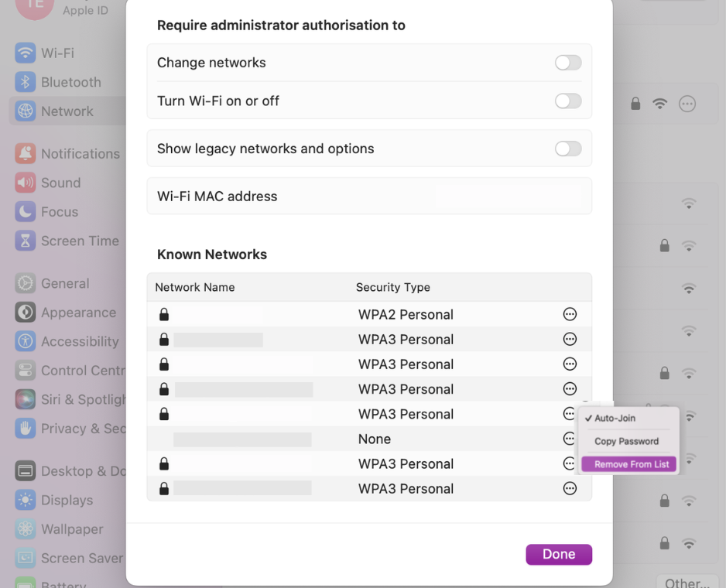Open the options menu for the WPA2 Personal network
The image size is (726, 588).
coord(570,314)
